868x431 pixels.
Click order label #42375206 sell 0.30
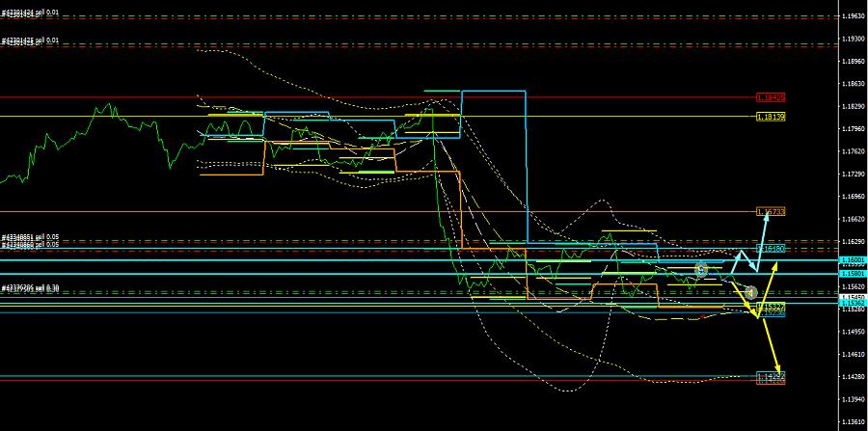(30, 287)
